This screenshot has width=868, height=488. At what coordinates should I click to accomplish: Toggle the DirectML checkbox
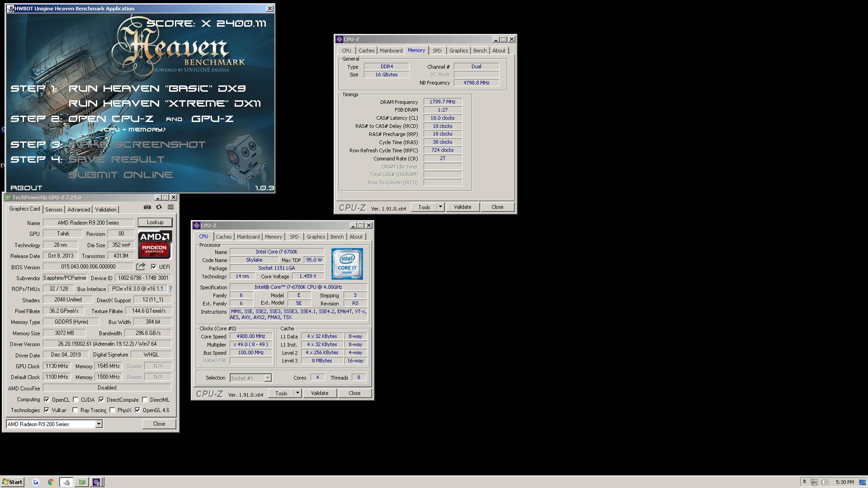145,400
